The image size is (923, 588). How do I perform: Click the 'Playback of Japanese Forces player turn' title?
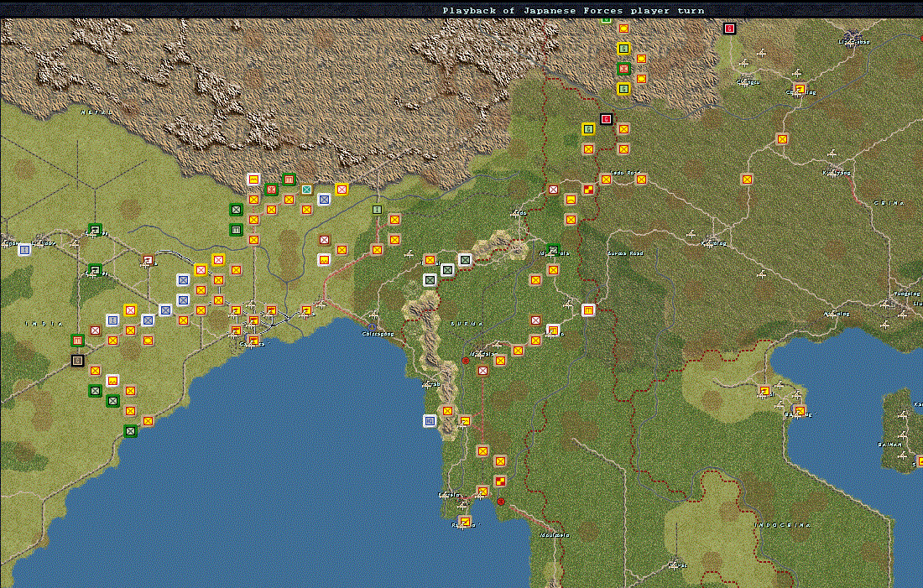click(x=573, y=10)
